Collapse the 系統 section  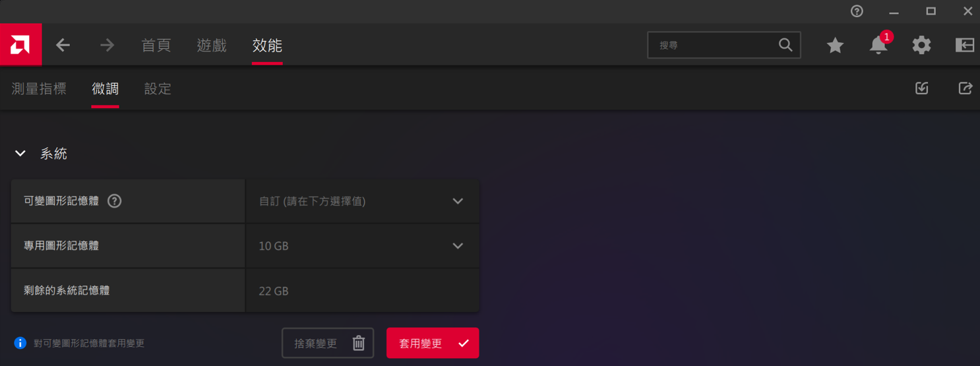click(x=20, y=154)
